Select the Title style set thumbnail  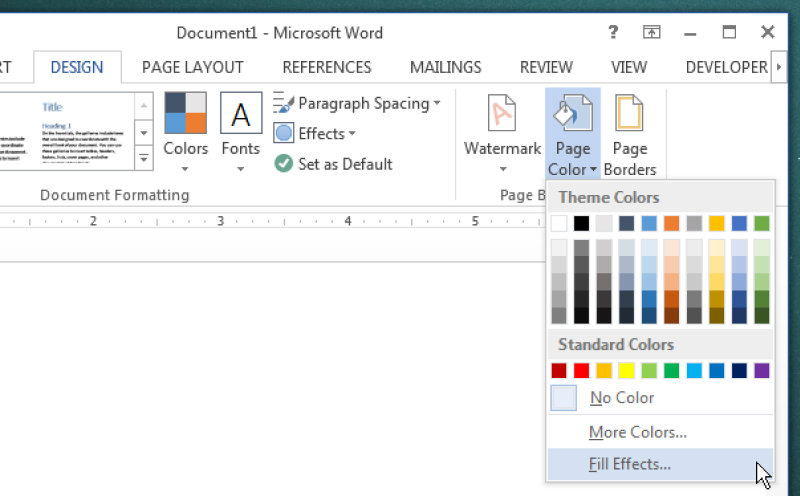(83, 132)
